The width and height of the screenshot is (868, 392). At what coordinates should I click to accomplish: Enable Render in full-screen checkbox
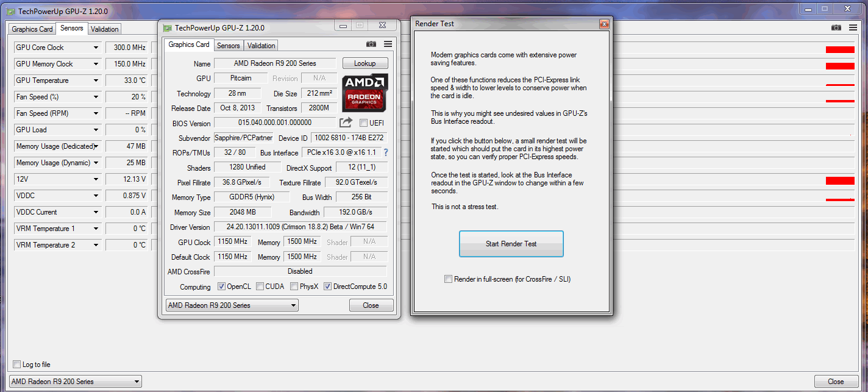coord(449,279)
